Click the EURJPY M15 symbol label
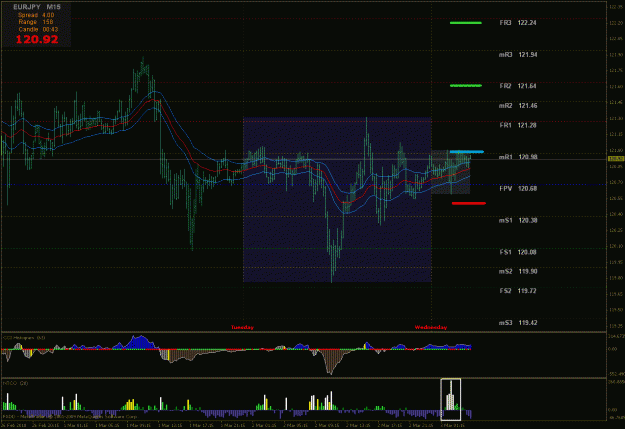 pyautogui.click(x=37, y=7)
